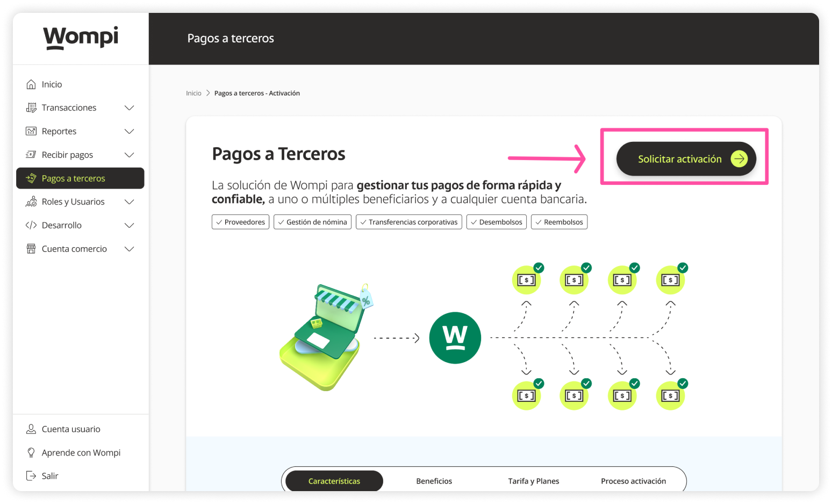Click the Cuenta comercio store icon
832x504 pixels.
click(x=31, y=249)
